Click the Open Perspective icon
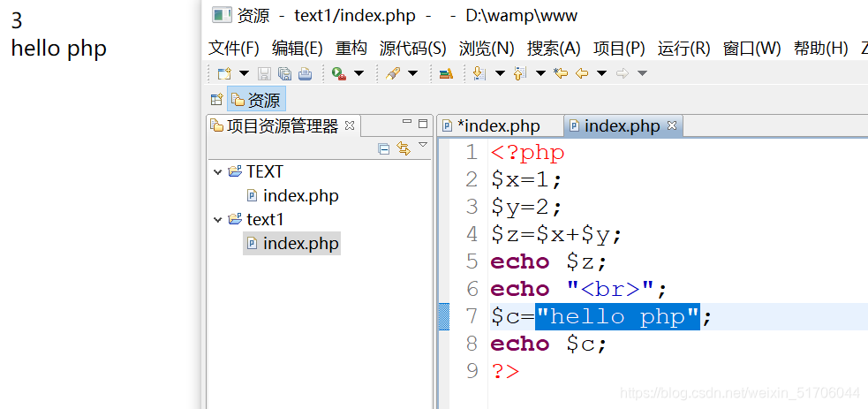This screenshot has height=409, width=868. [x=216, y=100]
